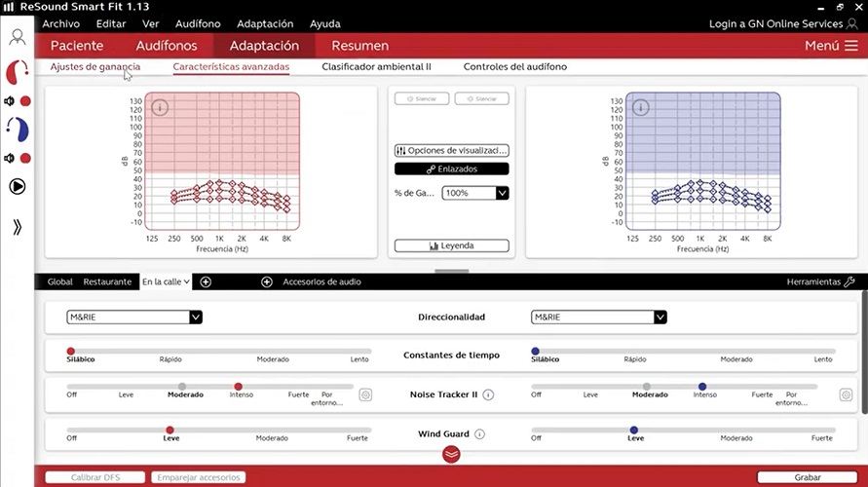Open the Ver menu
Viewport: 868px width, 487px height.
coord(151,23)
